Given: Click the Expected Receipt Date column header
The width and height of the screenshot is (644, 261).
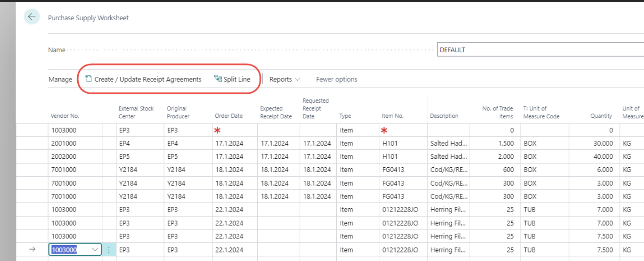Looking at the screenshot, I should point(276,112).
